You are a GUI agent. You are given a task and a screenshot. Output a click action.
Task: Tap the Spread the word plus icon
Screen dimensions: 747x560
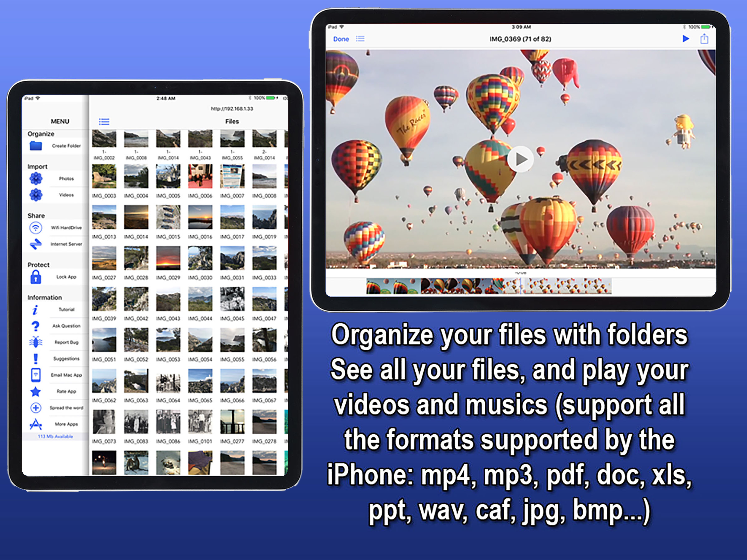pyautogui.click(x=36, y=408)
